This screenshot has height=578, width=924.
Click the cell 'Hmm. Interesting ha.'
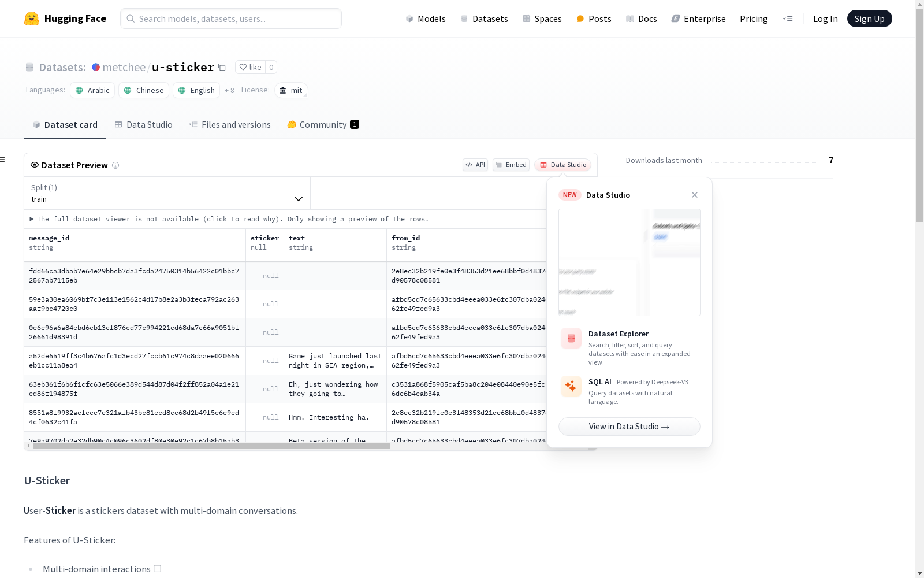click(336, 417)
